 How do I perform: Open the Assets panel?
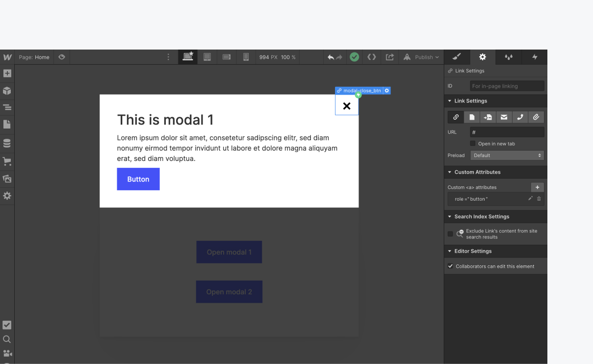coord(7,179)
